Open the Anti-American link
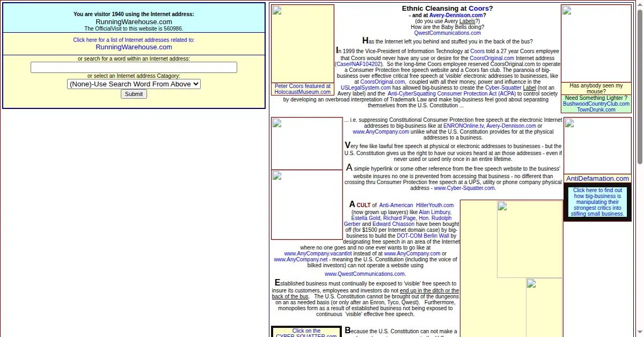Screen dimensions: 644x337 click(x=396, y=205)
